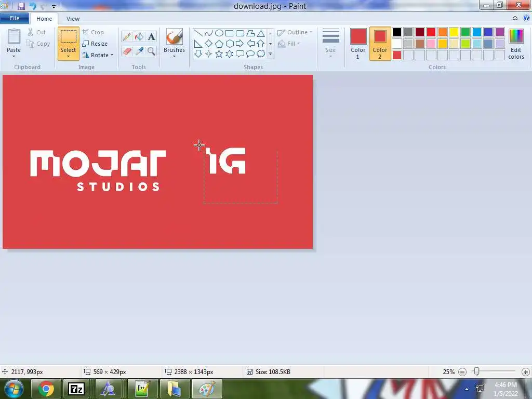Switch to the View tab

73,19
